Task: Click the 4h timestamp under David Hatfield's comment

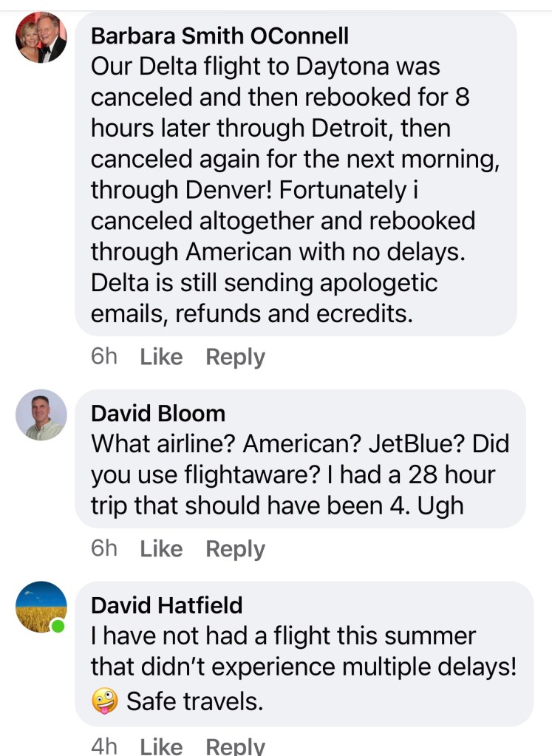Action: (104, 746)
